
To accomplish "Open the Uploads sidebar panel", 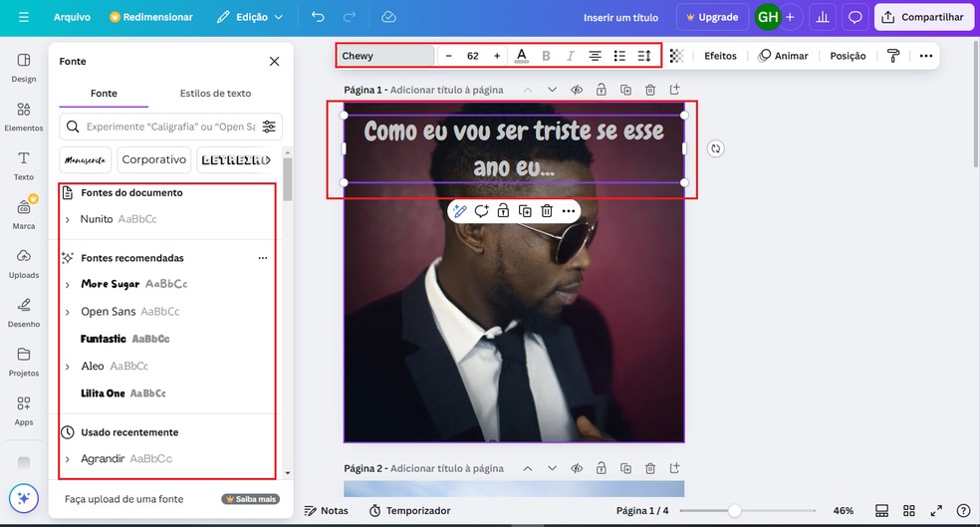I will [24, 263].
